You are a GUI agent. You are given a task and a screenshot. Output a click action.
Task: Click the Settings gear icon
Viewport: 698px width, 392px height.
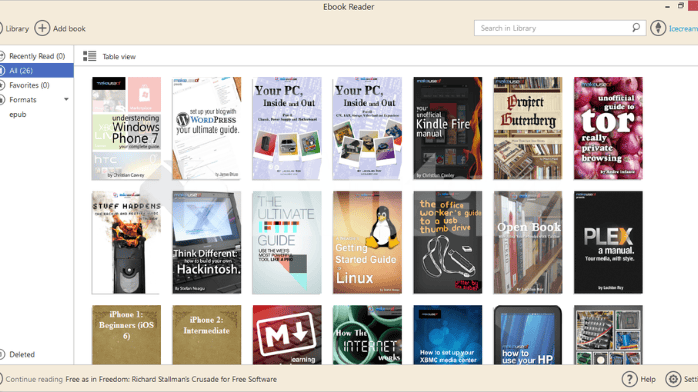[x=673, y=379]
